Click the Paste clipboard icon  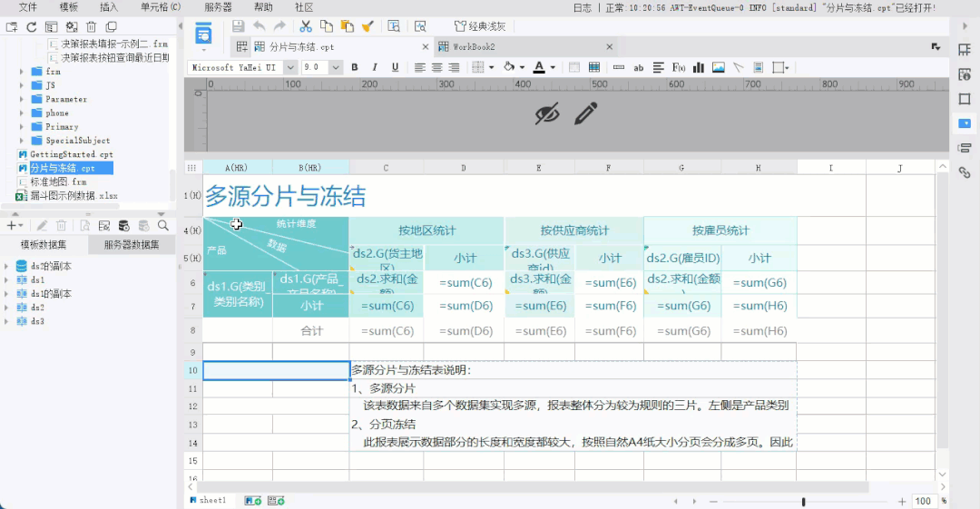(x=347, y=26)
